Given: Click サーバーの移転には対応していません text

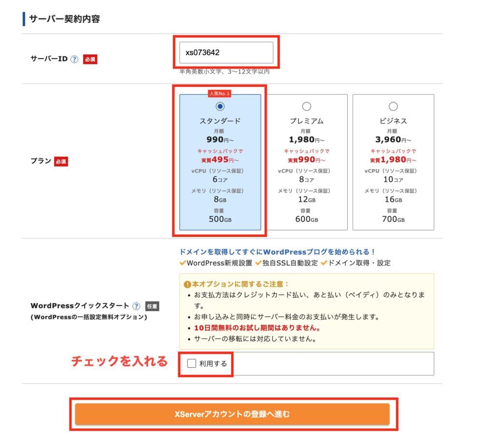Looking at the screenshot, I should pyautogui.click(x=255, y=339).
